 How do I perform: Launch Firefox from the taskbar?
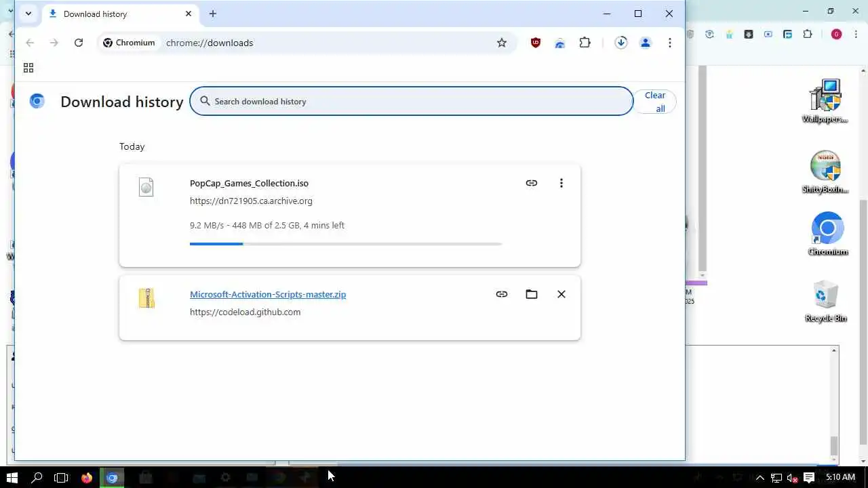pos(86,477)
